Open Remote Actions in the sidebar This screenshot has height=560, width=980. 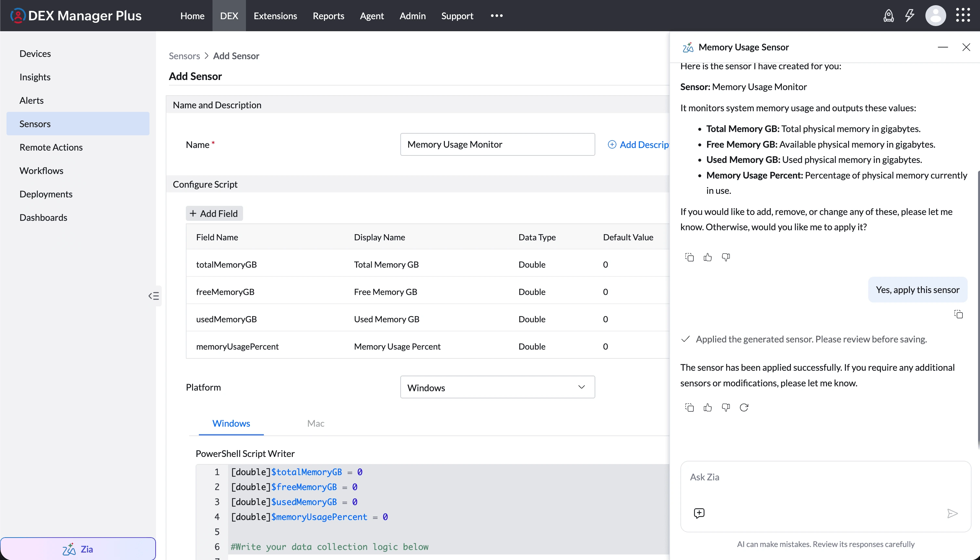pyautogui.click(x=78, y=147)
